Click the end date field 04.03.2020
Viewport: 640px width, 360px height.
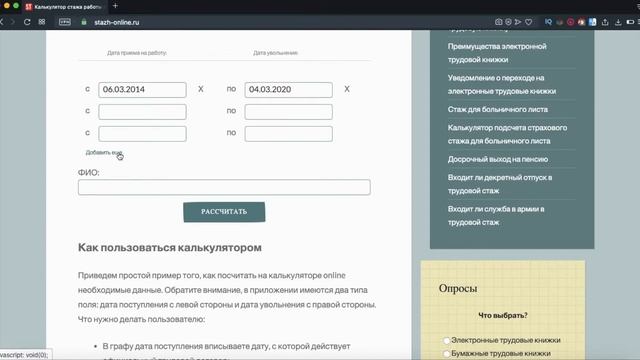coord(289,90)
